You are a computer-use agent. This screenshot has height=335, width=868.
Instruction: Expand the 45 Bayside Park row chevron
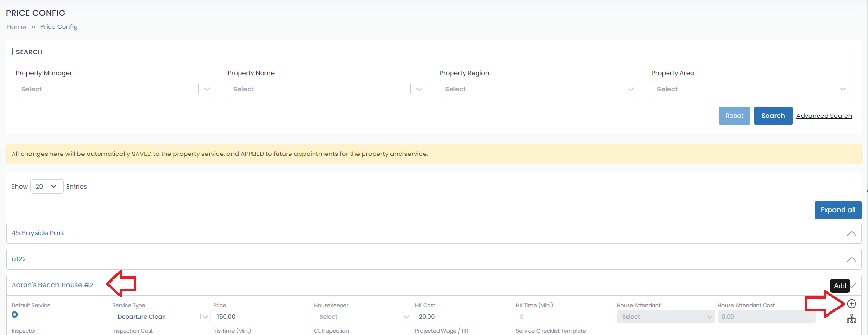pos(851,233)
